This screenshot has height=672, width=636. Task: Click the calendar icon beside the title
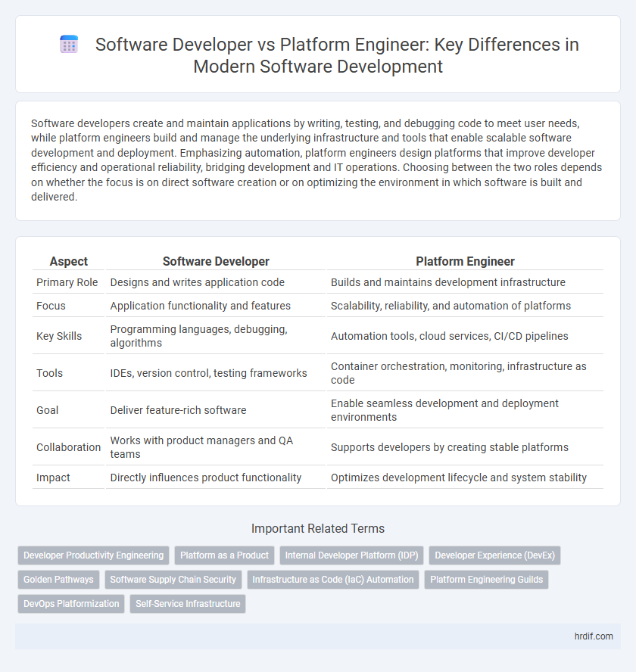69,44
